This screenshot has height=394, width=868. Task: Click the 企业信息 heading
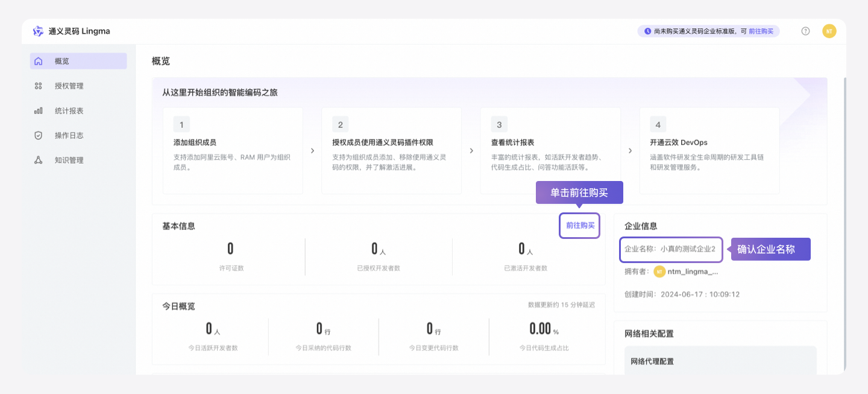[641, 226]
